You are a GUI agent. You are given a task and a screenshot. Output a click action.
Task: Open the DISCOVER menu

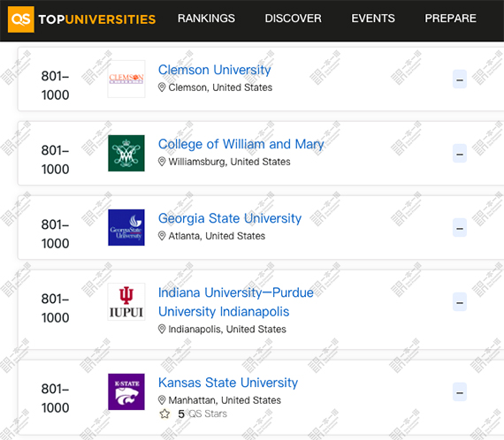294,19
